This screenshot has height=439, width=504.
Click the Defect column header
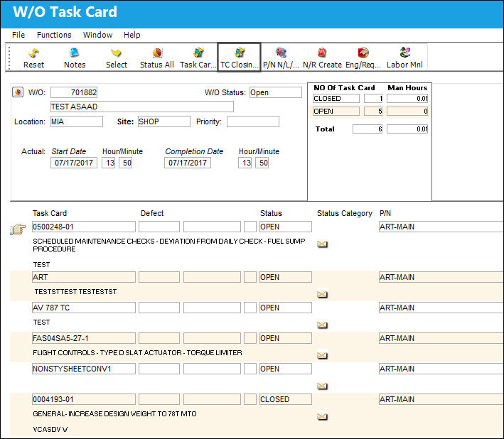[x=152, y=213]
